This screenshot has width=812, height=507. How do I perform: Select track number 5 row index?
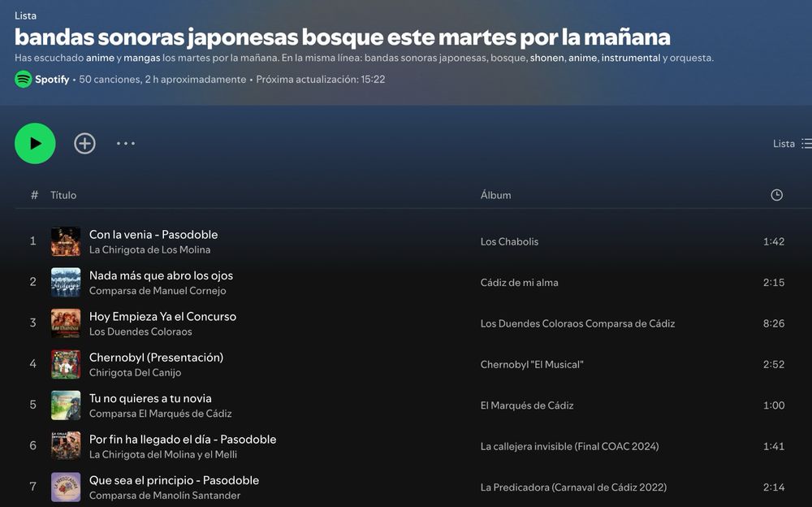pos(32,405)
